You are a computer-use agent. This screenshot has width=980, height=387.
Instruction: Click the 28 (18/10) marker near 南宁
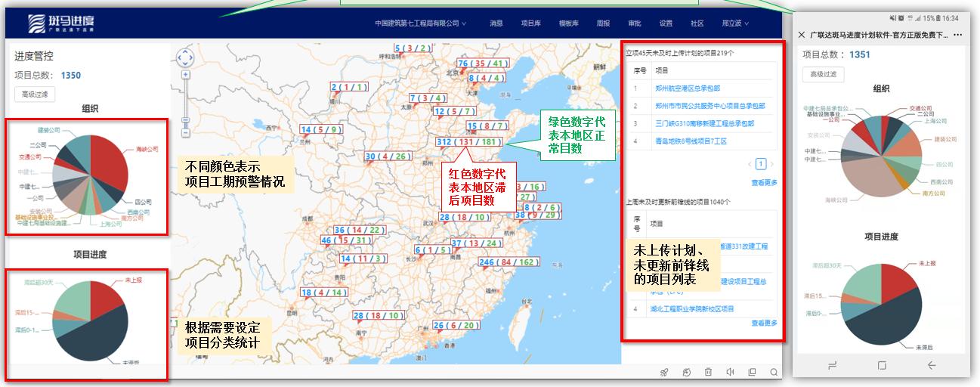[378, 315]
